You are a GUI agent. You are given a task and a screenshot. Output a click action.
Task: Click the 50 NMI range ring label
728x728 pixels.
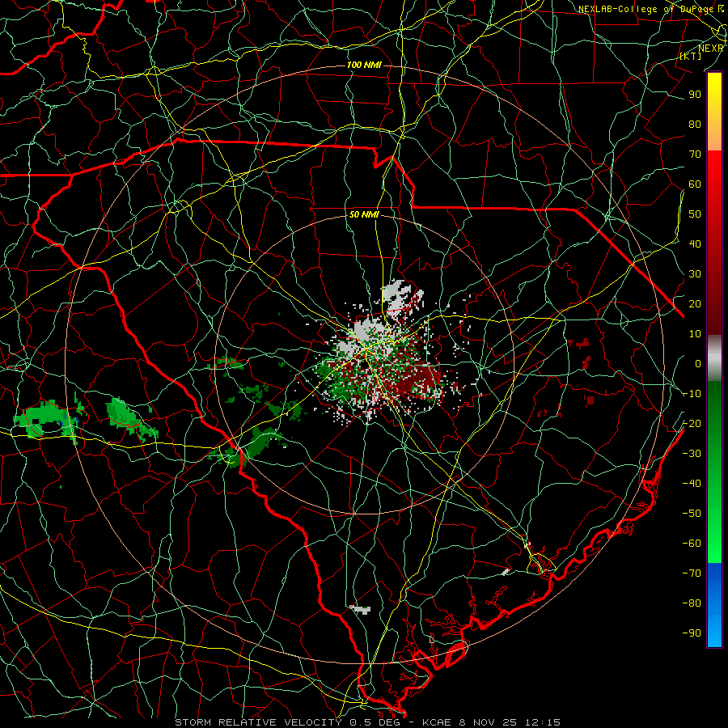[364, 215]
